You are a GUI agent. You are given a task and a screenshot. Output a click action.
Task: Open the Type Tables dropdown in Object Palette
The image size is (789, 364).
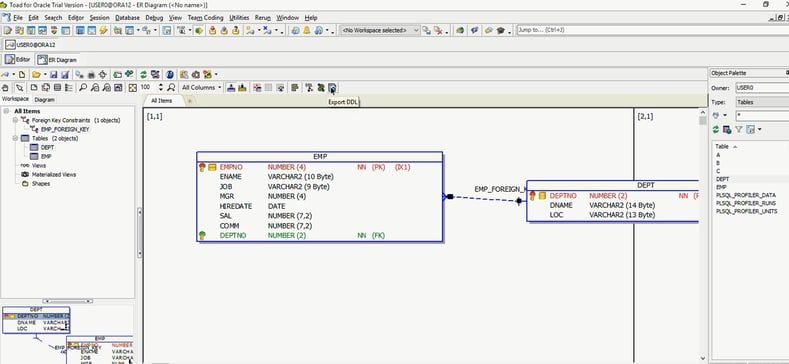(762, 102)
